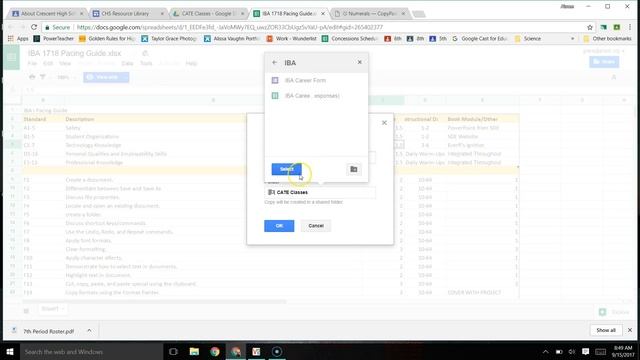Open the Science bookmarks folder
Image resolution: width=640 pixels, height=360 pixels.
(x=528, y=38)
